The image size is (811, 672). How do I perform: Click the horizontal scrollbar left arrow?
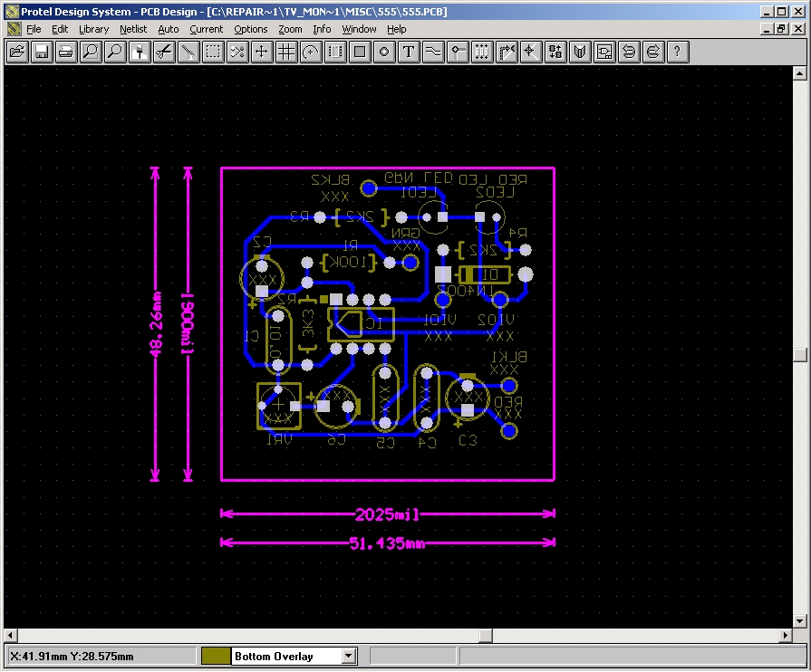[x=10, y=635]
